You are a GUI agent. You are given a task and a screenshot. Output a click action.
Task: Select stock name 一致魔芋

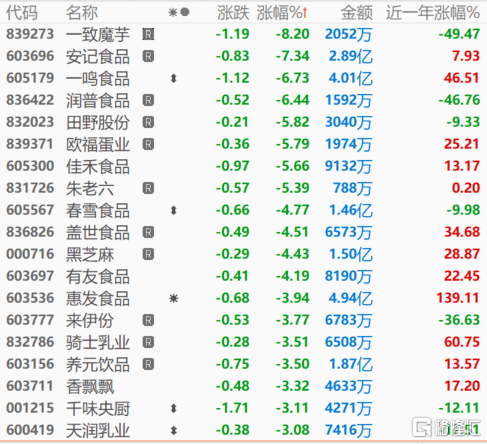(98, 34)
